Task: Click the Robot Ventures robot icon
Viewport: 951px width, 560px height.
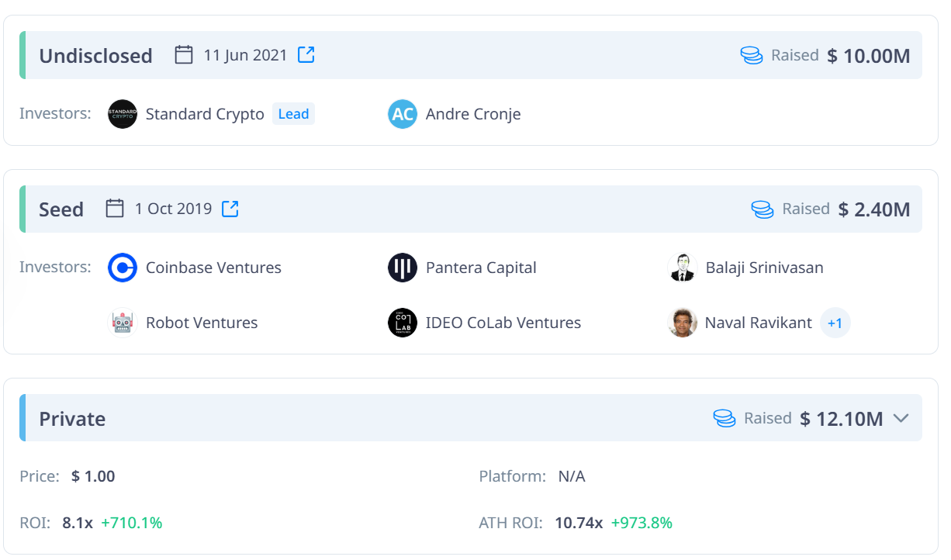Action: 122,323
